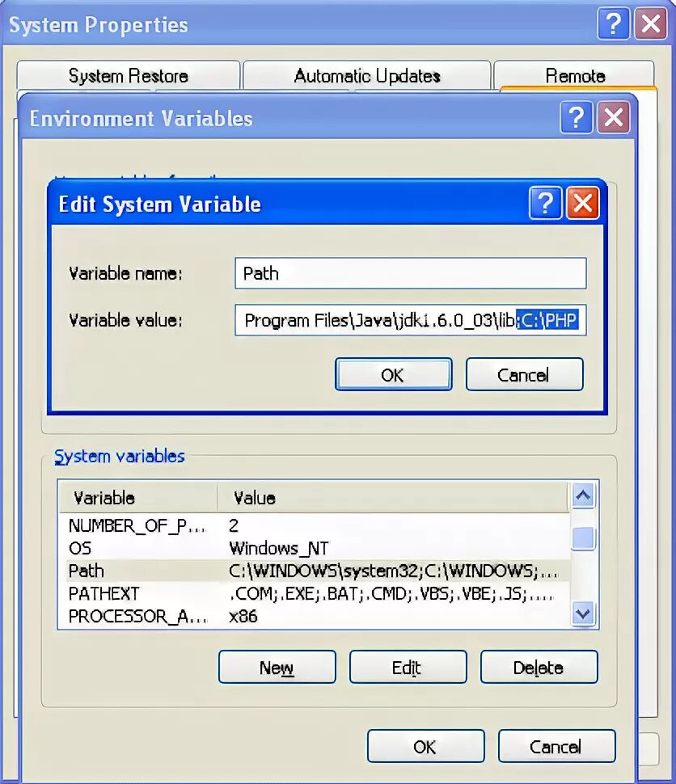Select the PATHEXT variable row

243,593
